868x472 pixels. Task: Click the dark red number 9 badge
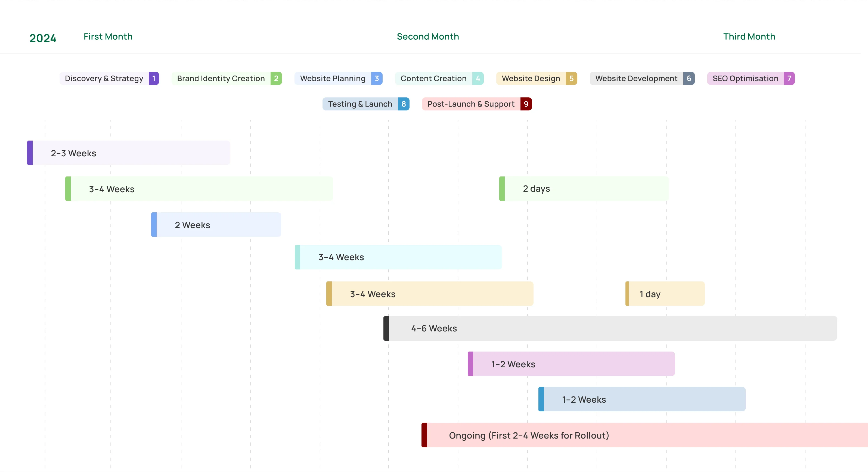pyautogui.click(x=526, y=104)
